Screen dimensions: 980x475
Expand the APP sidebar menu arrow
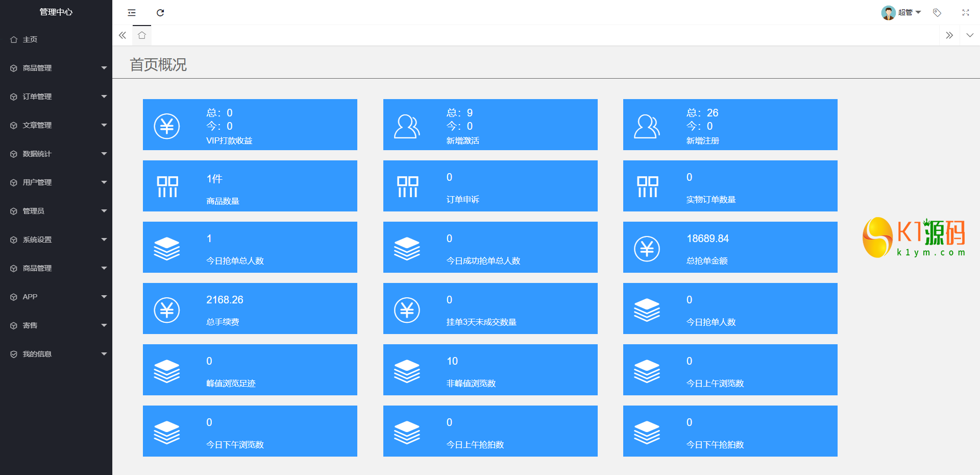click(104, 297)
